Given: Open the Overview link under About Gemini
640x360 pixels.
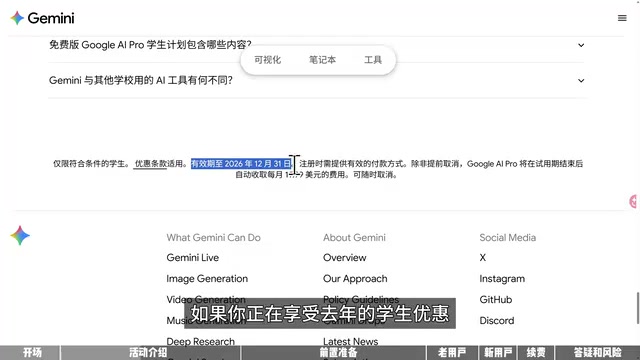Looking at the screenshot, I should point(344,258).
